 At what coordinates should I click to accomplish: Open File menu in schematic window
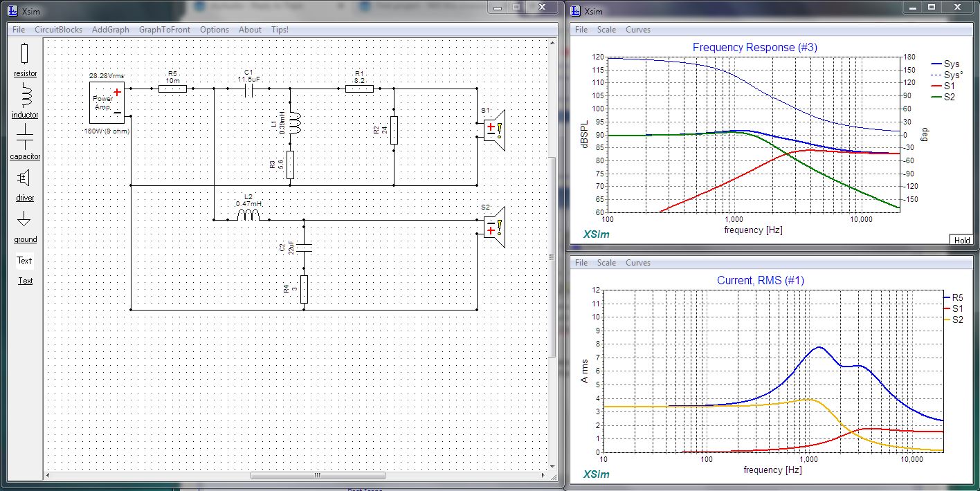[x=19, y=30]
